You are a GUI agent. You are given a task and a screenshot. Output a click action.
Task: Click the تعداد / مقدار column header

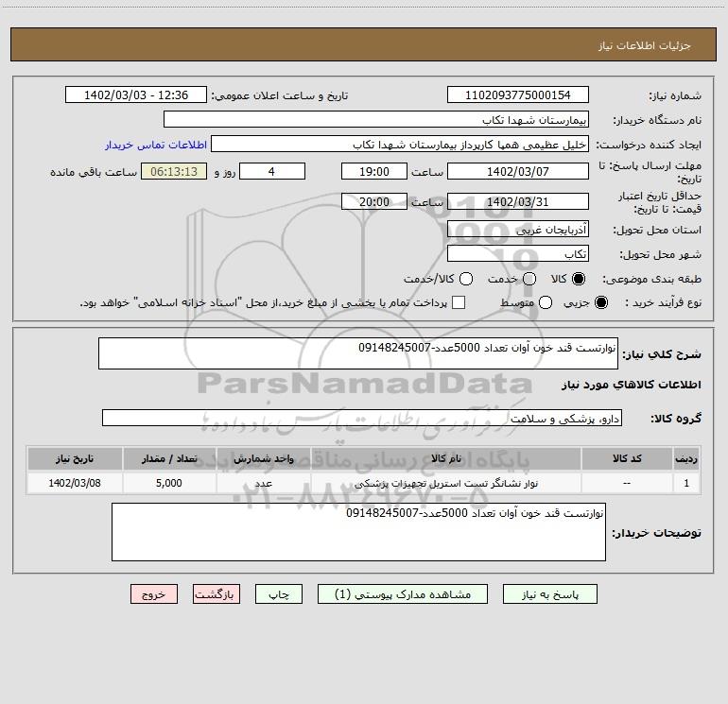[x=169, y=458]
